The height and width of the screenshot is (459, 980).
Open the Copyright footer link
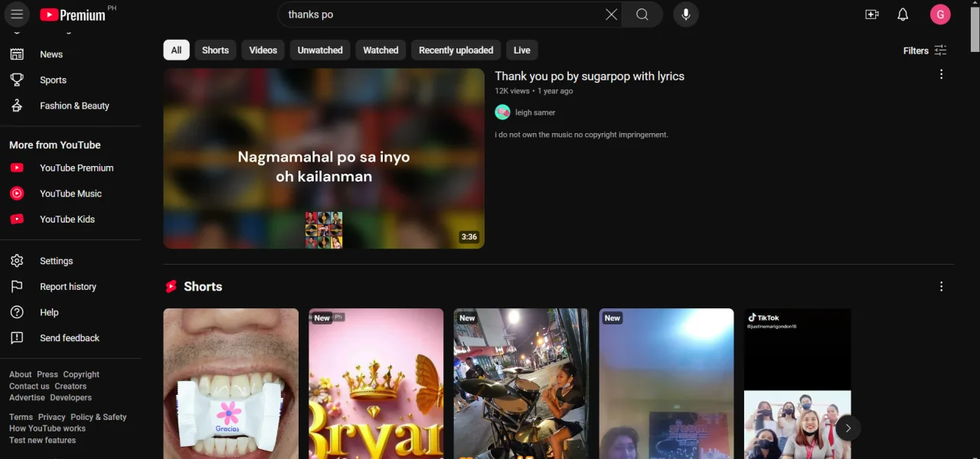[x=81, y=374]
